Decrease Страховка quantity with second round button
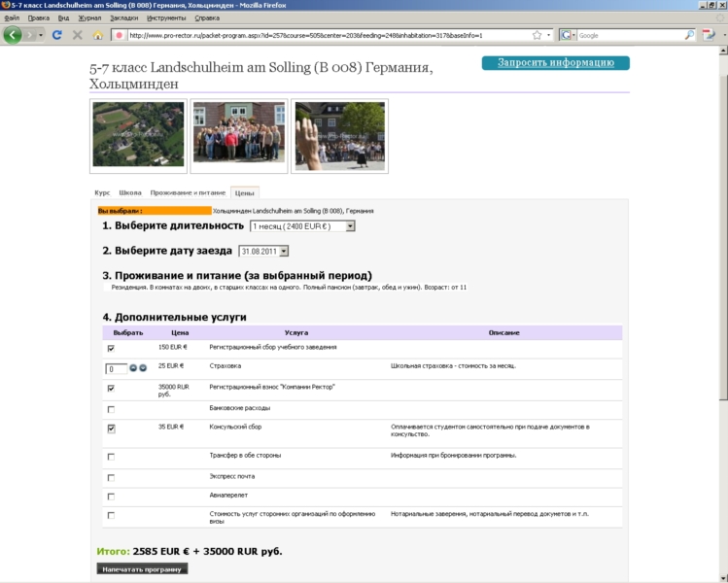The width and height of the screenshot is (728, 583). pyautogui.click(x=143, y=367)
